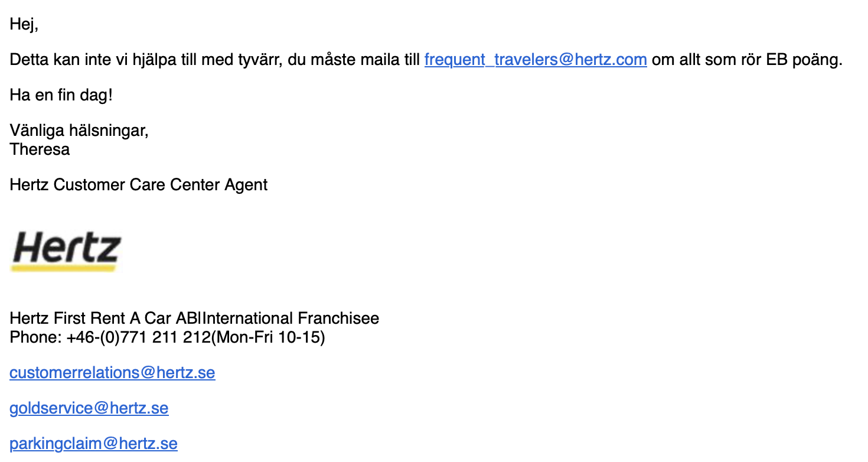The image size is (868, 462).
Task: Open the customerrelations@hertz.se link
Action: [x=112, y=373]
